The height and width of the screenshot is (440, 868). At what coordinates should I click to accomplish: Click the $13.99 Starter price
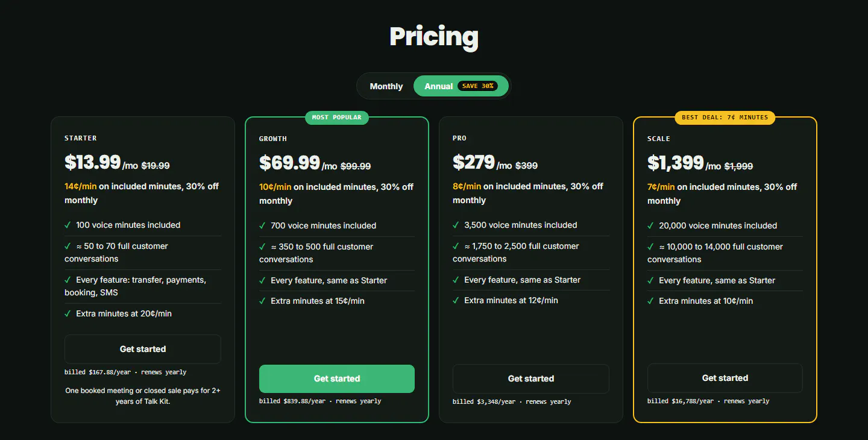tap(93, 162)
